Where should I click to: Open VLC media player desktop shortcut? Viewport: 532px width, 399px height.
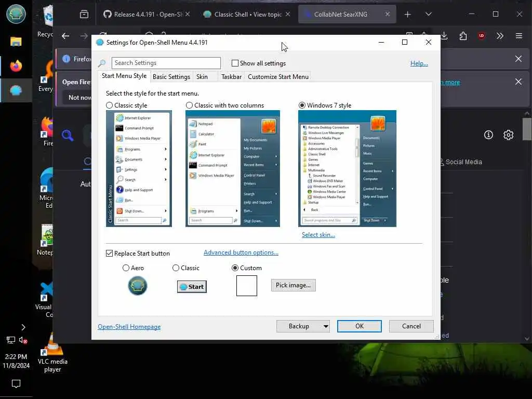(x=52, y=353)
